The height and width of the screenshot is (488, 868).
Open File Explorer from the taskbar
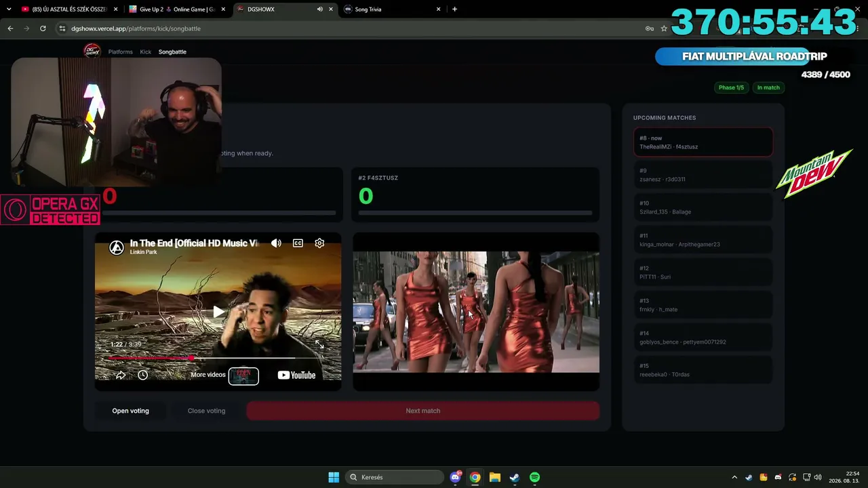pos(495,477)
